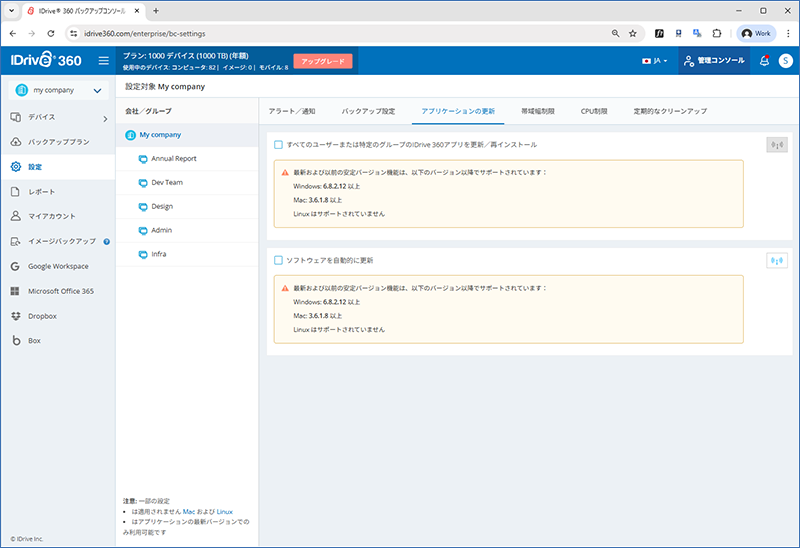Switch to the CPU制限 tab
Viewport: 800px width, 548px height.
point(594,110)
